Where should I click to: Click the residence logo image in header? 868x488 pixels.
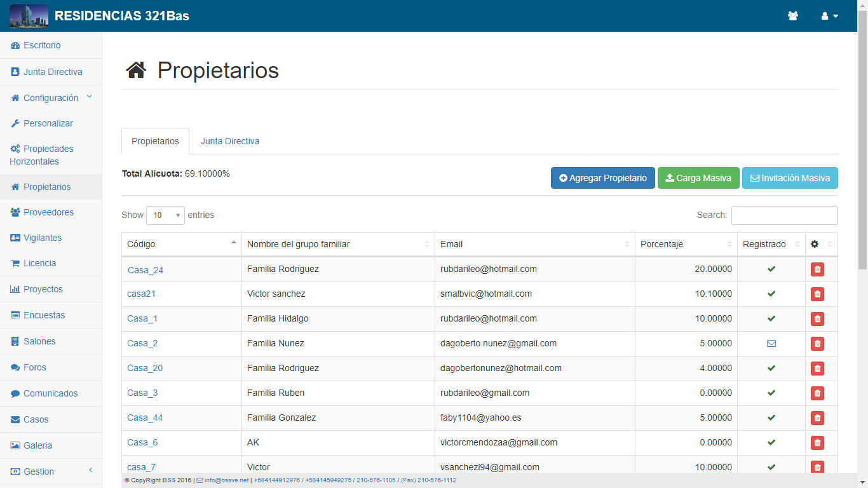pos(29,16)
